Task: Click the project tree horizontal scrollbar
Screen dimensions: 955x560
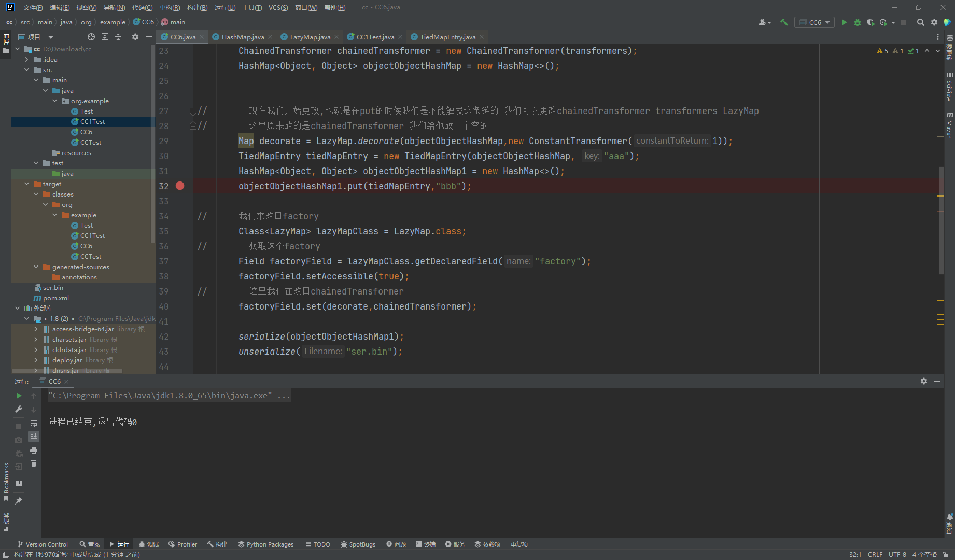Action: [x=67, y=371]
